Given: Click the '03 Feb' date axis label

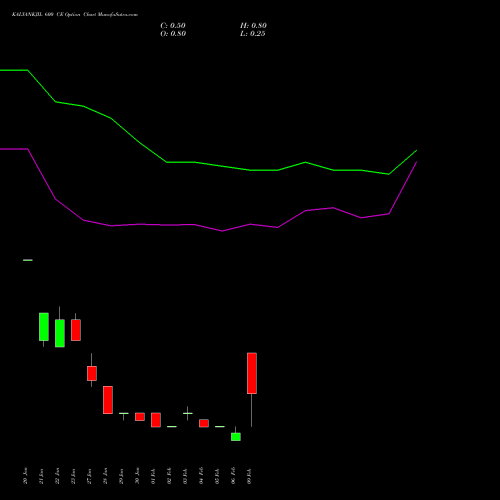Looking at the screenshot, I should click(x=185, y=476).
